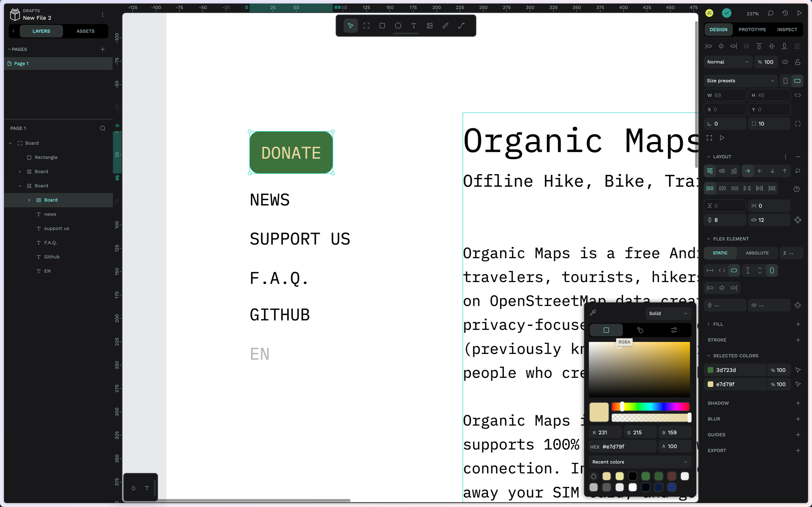812x507 pixels.
Task: Toggle the layer lock icon
Action: 798,62
